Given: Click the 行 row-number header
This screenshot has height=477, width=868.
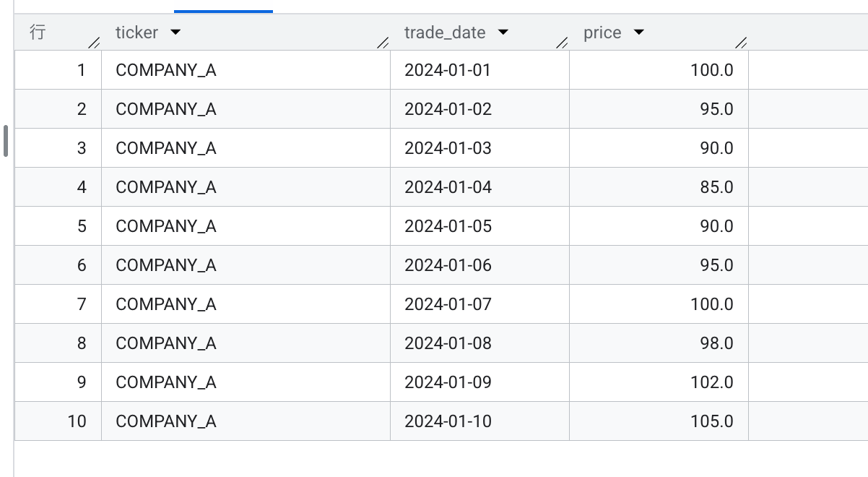Looking at the screenshot, I should click(39, 32).
